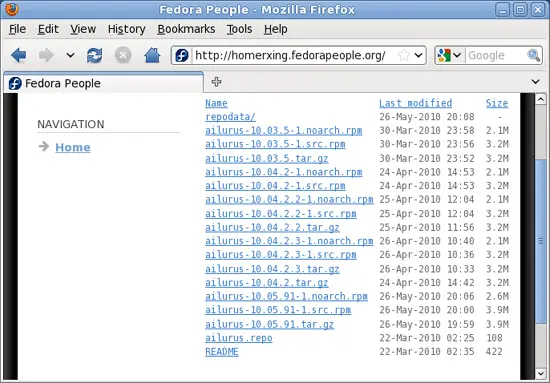
Task: Open the View menu
Action: 83,29
